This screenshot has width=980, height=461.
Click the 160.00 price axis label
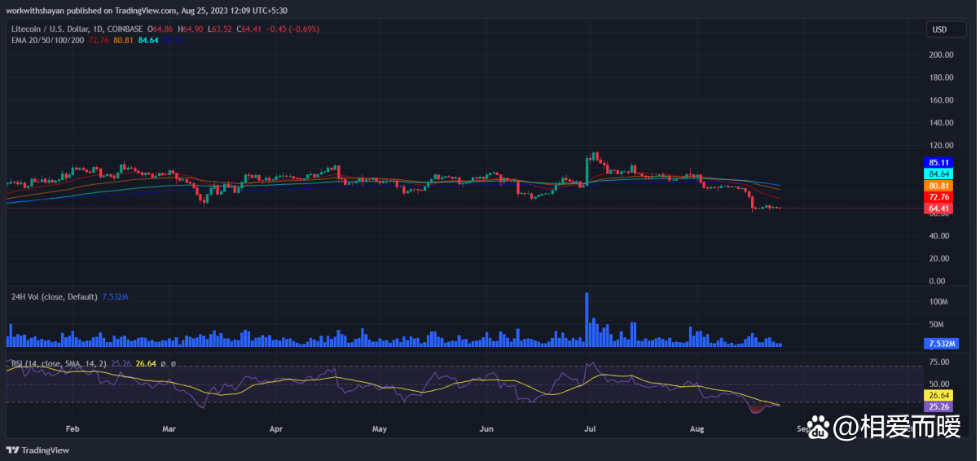941,100
